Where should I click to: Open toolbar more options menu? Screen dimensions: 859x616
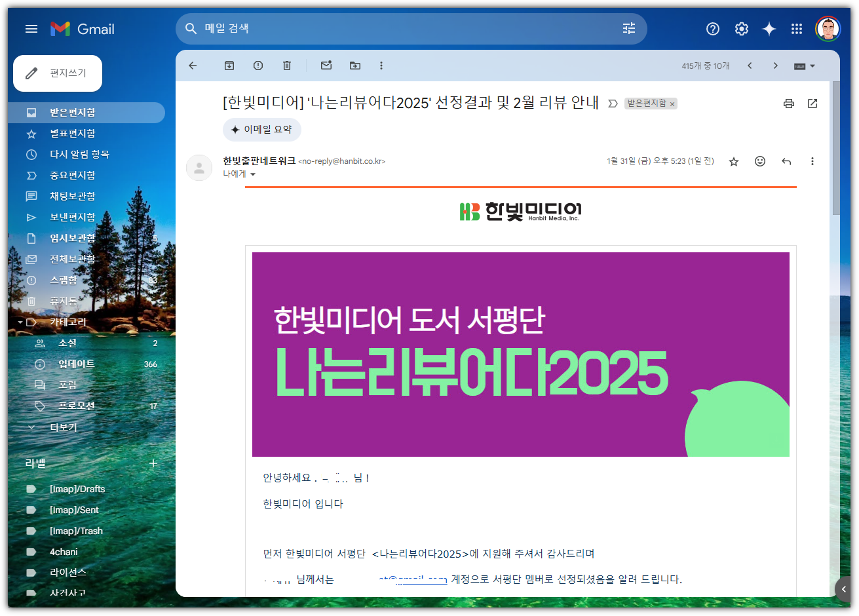[381, 66]
